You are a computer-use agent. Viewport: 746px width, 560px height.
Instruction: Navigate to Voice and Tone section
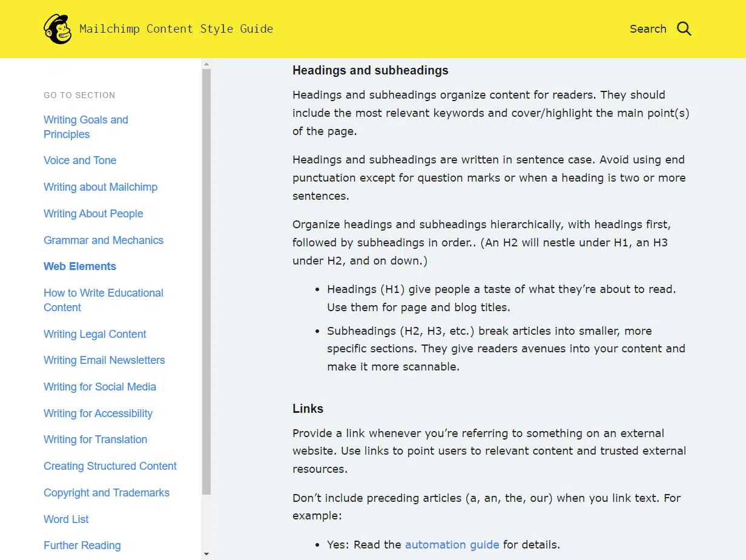click(80, 160)
